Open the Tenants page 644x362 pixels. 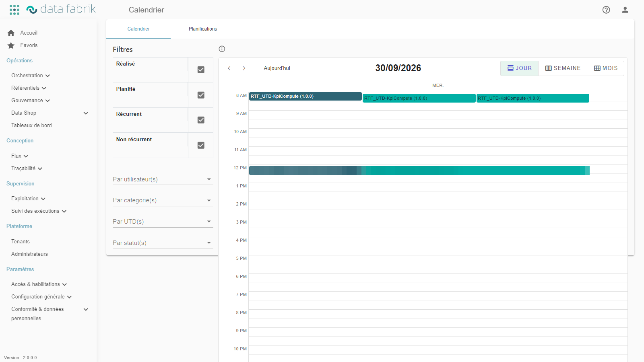pos(21,242)
